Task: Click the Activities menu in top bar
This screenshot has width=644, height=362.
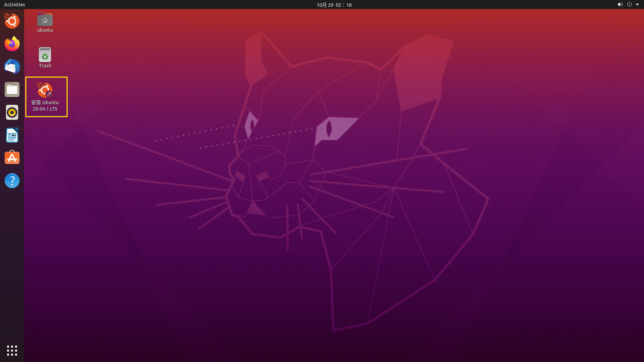Action: [14, 5]
